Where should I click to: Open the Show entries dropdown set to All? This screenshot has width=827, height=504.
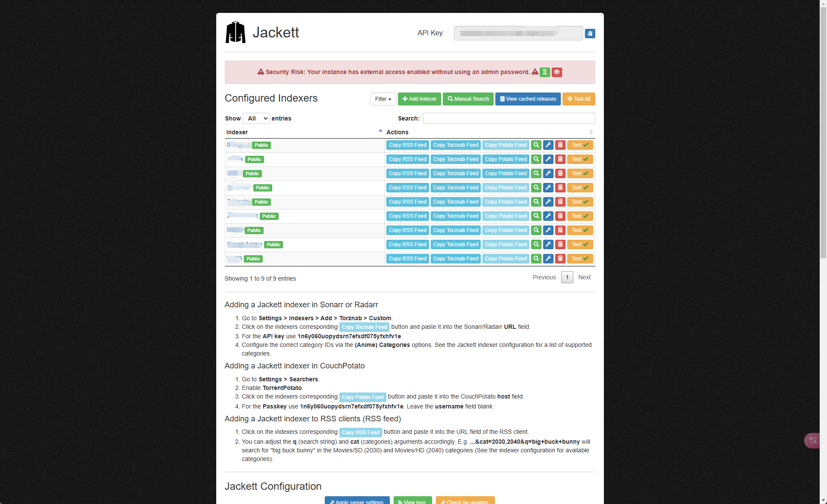(x=256, y=118)
